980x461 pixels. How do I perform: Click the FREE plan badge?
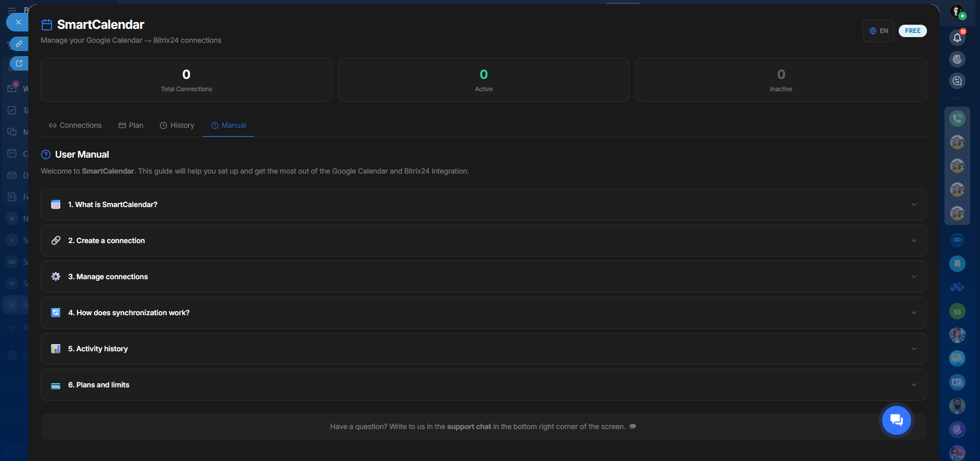[x=912, y=31]
